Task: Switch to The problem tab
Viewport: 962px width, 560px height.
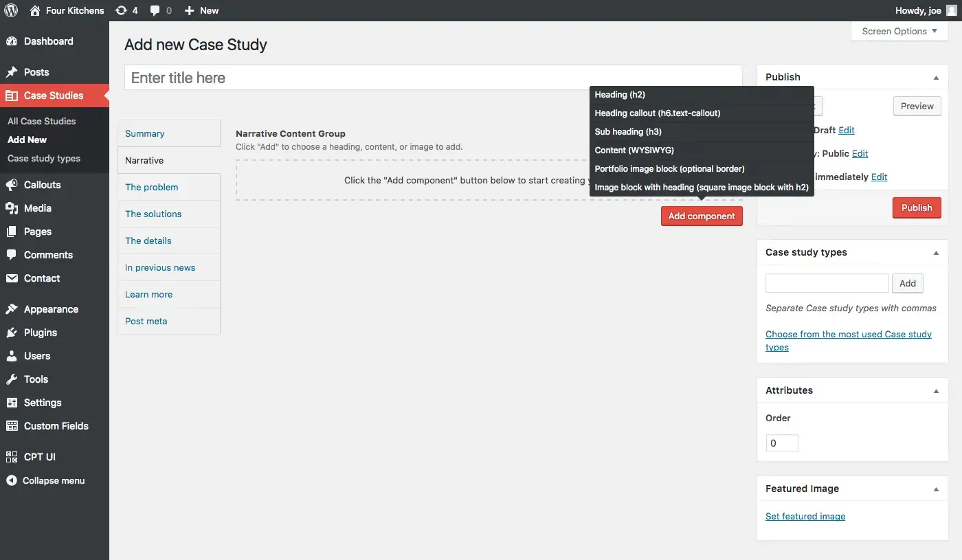Action: pos(152,187)
